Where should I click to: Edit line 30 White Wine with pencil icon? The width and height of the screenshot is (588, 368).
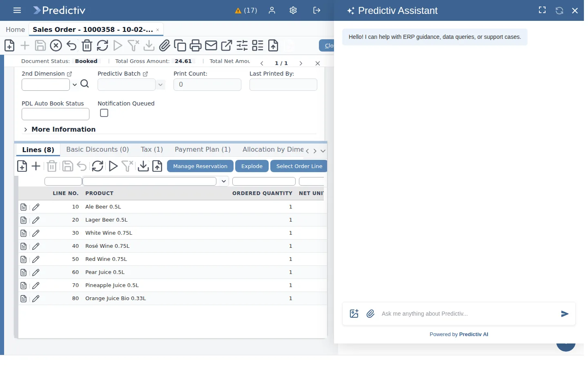click(x=36, y=233)
